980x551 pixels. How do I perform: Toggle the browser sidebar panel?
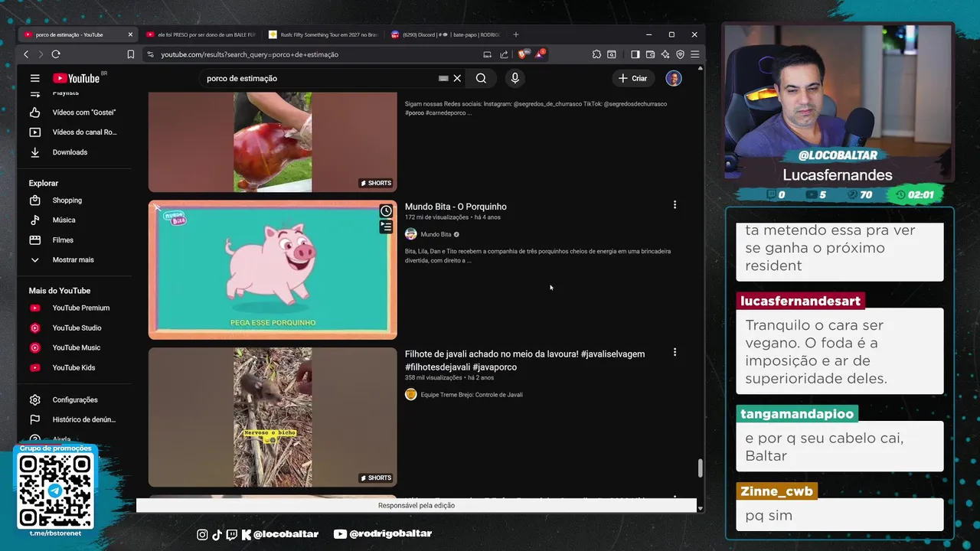[x=635, y=54]
